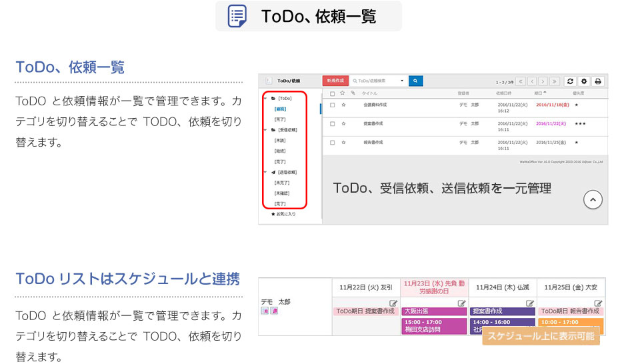The image size is (620, 364).
Task: Open the 大阪出張 schedule event
Action: 435,311
